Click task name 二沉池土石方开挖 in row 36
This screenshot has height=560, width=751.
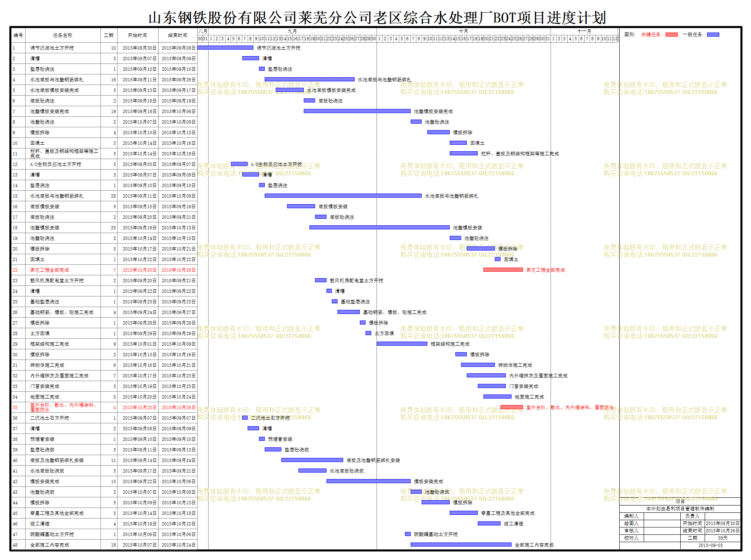[x=50, y=418]
